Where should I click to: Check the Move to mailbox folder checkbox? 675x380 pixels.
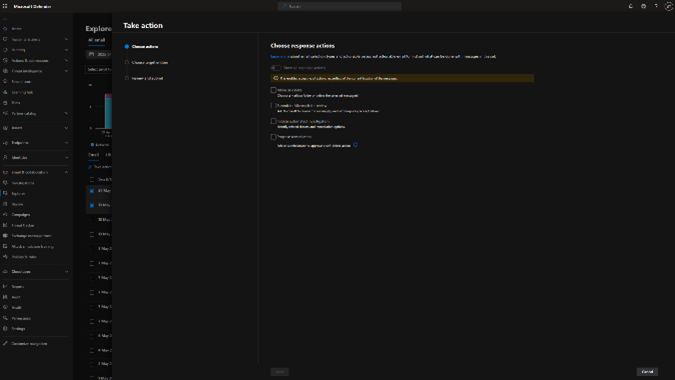273,90
